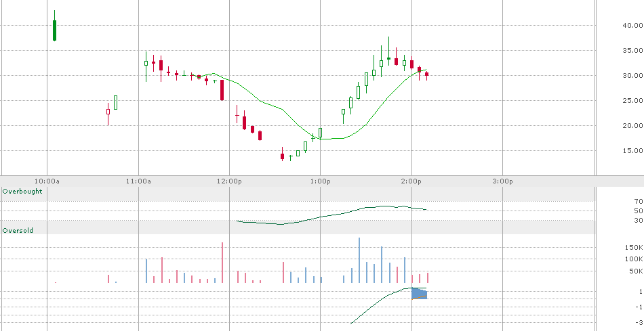This screenshot has width=644, height=331.
Task: Select the tallest pink volume bar
Action: pyautogui.click(x=222, y=263)
